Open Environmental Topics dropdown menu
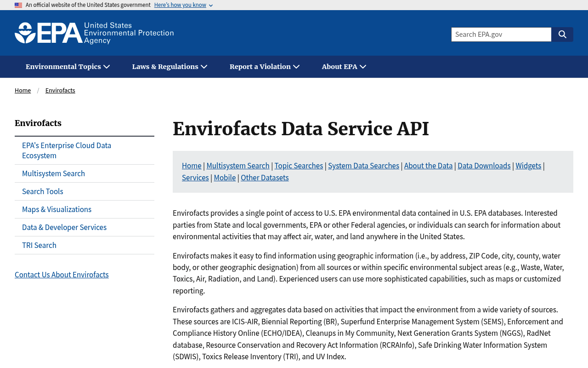Image resolution: width=588 pixels, height=368 pixels. pos(68,67)
